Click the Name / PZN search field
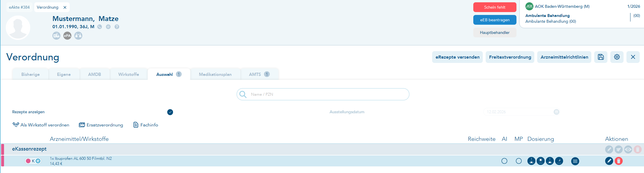The height and width of the screenshot is (173, 644). tap(323, 94)
